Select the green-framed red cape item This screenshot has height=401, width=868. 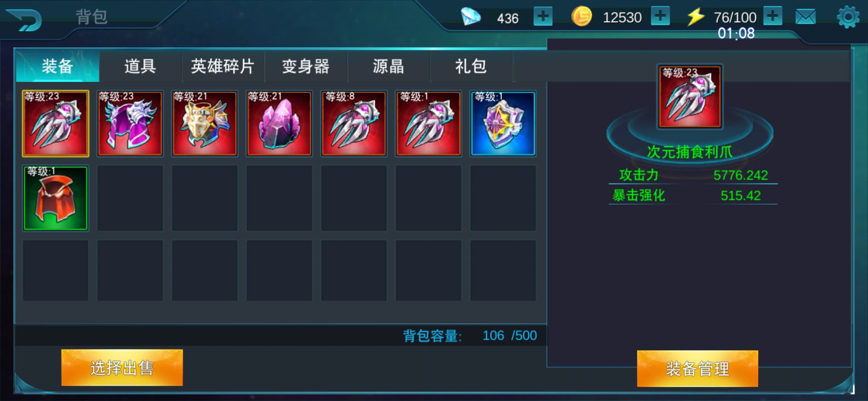[56, 198]
